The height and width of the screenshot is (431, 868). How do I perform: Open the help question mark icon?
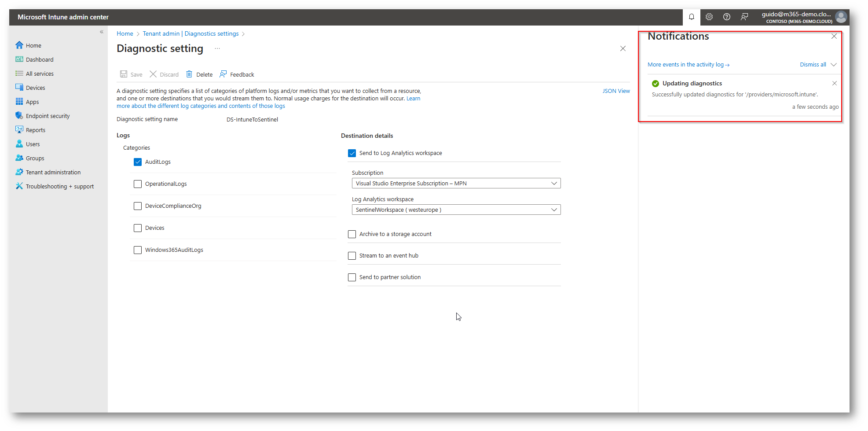[x=727, y=17]
